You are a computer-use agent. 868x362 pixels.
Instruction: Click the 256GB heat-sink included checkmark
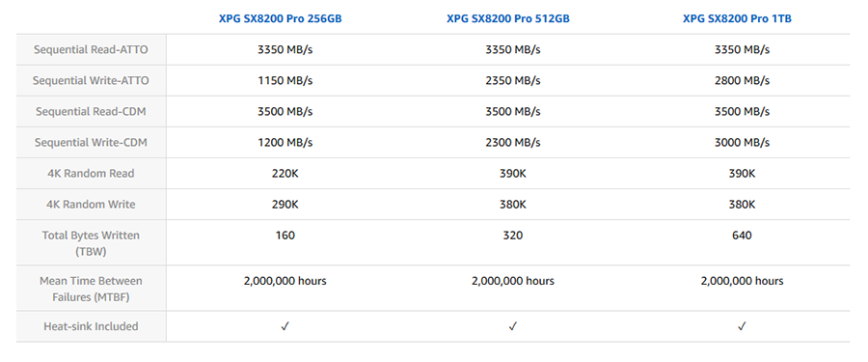click(x=285, y=326)
